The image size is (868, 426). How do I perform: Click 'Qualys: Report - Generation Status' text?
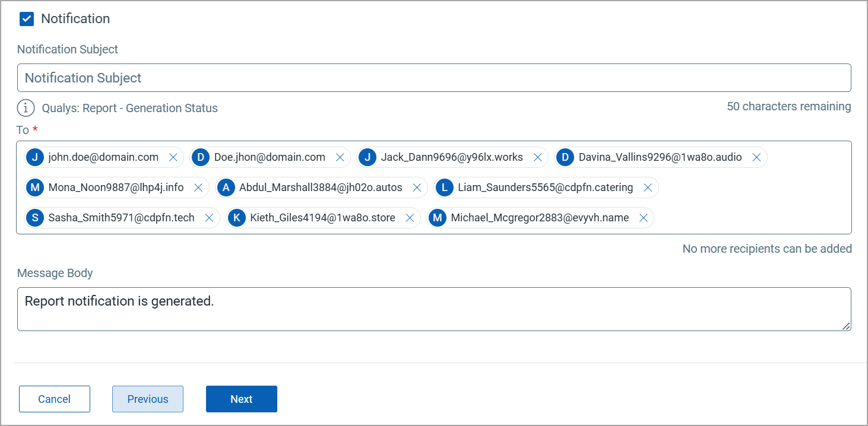pos(130,108)
